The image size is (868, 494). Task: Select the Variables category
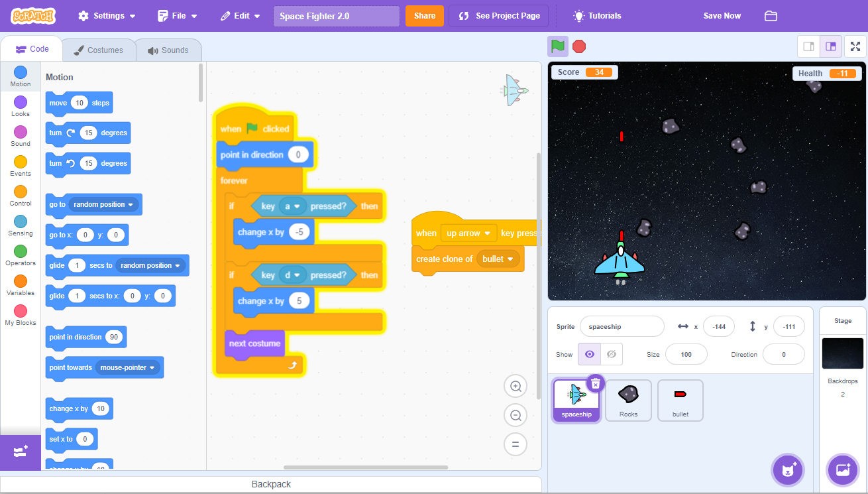click(x=21, y=285)
